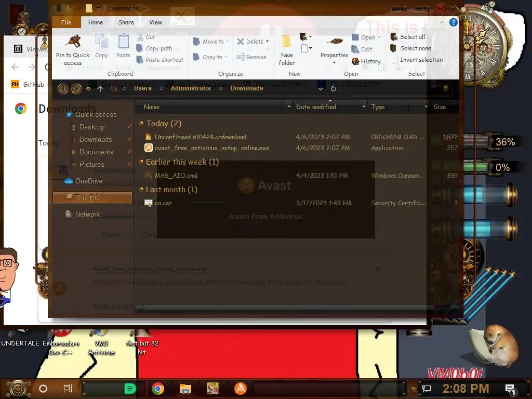Click Administrator in the address breadcrumb
532x399 pixels.
[191, 88]
